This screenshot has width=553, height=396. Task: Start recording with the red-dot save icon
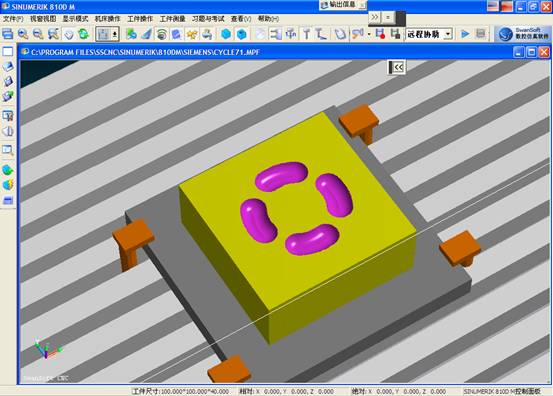(x=380, y=34)
